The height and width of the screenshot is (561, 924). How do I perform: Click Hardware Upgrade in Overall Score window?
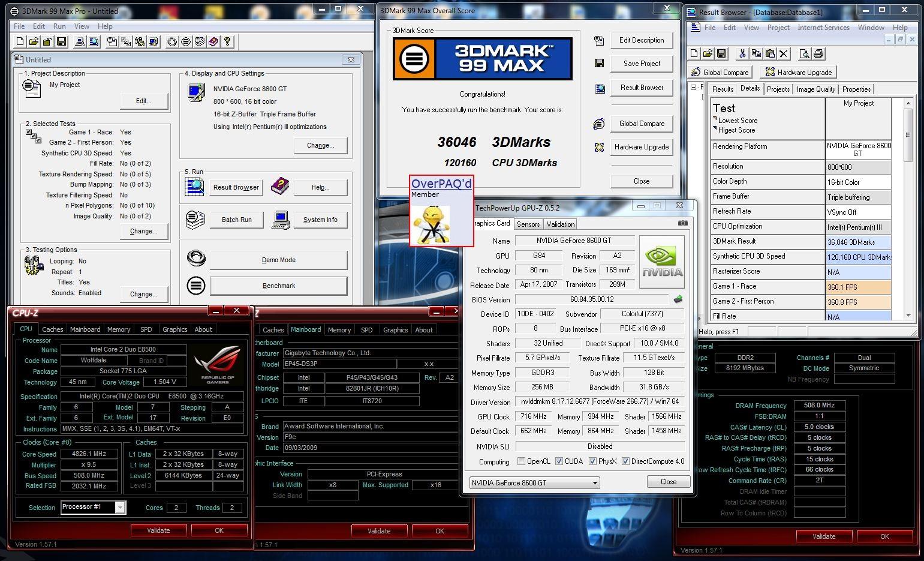coord(642,147)
